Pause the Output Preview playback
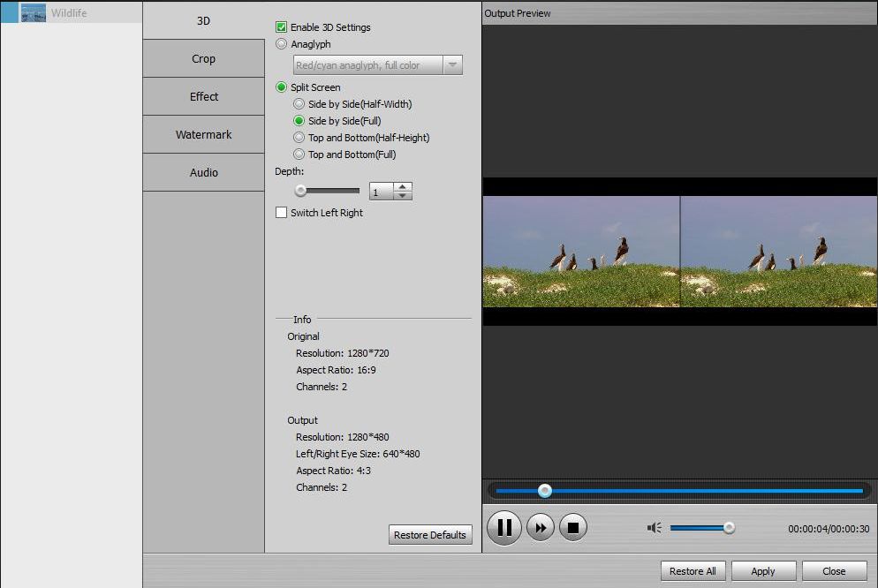The image size is (878, 588). pos(503,527)
